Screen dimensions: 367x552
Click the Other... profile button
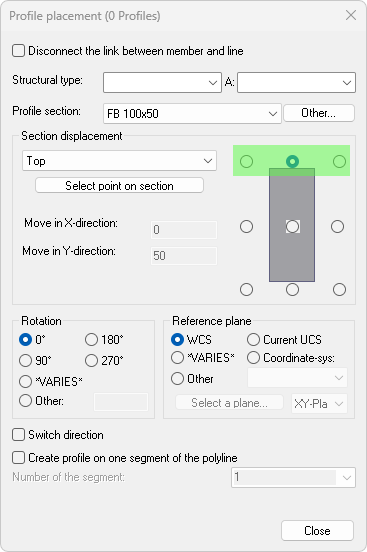click(319, 113)
